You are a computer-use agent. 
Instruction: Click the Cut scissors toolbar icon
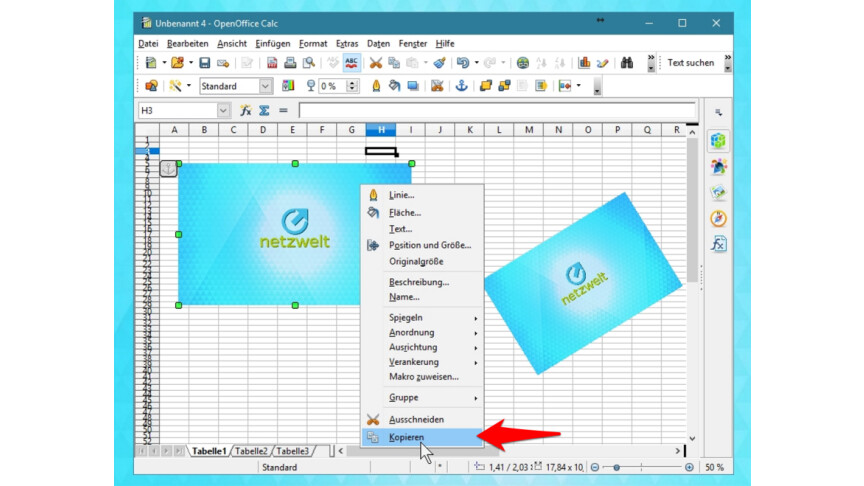pyautogui.click(x=376, y=63)
